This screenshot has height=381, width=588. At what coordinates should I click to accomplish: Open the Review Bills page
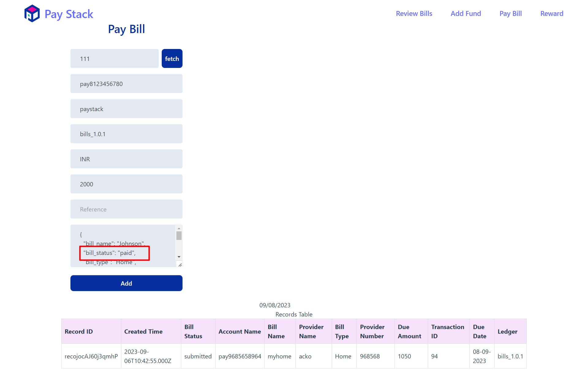tap(414, 13)
